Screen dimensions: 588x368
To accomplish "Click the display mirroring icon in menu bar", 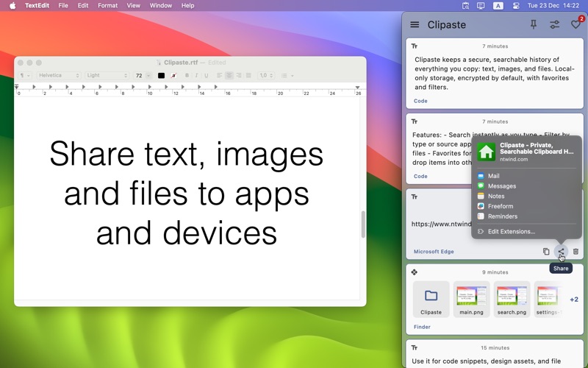I will [x=481, y=5].
